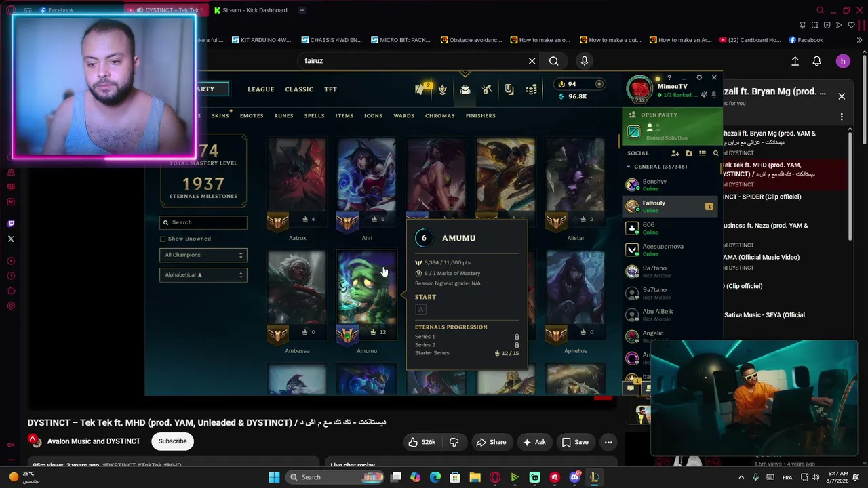Open the League client help question mark
The height and width of the screenshot is (488, 868).
(669, 78)
